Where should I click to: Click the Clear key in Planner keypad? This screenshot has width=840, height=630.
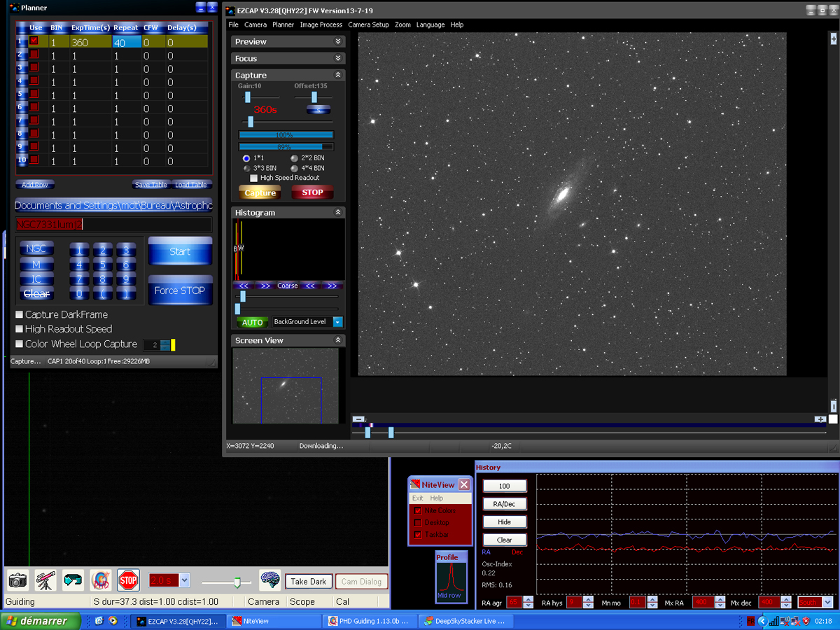[36, 294]
